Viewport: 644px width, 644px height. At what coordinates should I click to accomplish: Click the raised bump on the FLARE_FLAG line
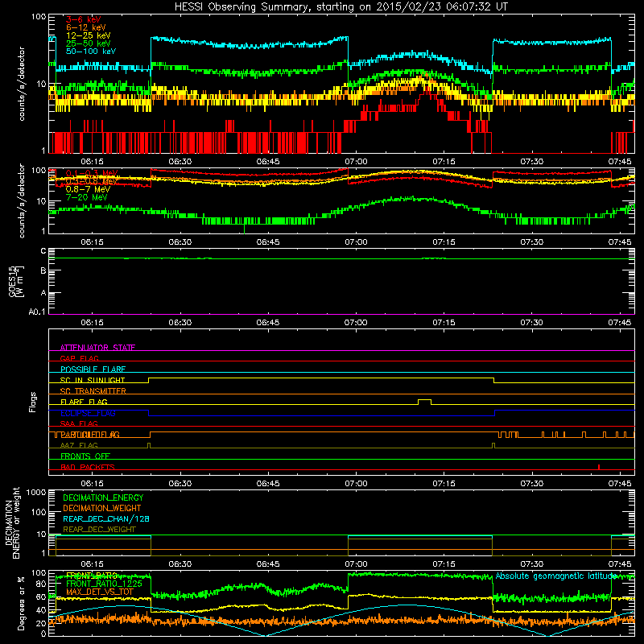(425, 401)
